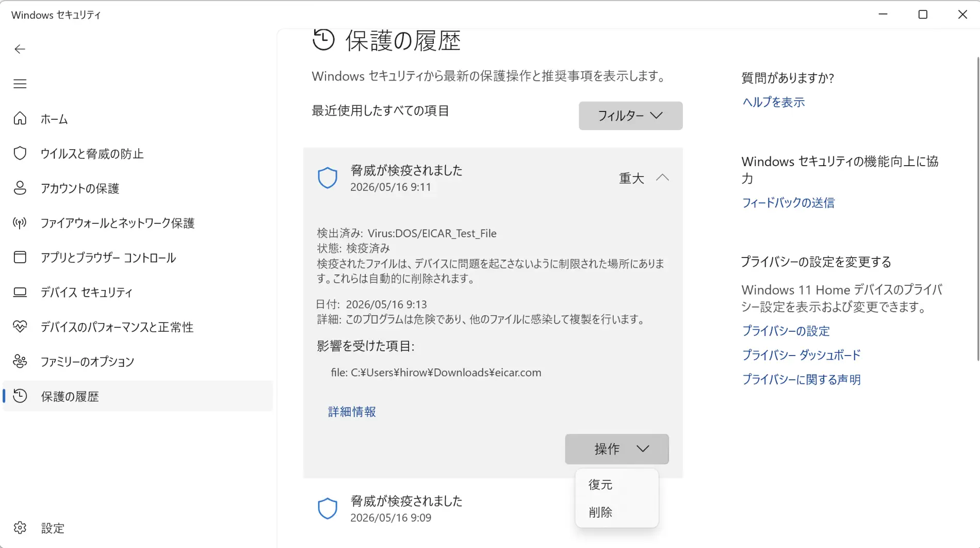
Task: Choose 削除 from the actions menu
Action: pos(617,512)
